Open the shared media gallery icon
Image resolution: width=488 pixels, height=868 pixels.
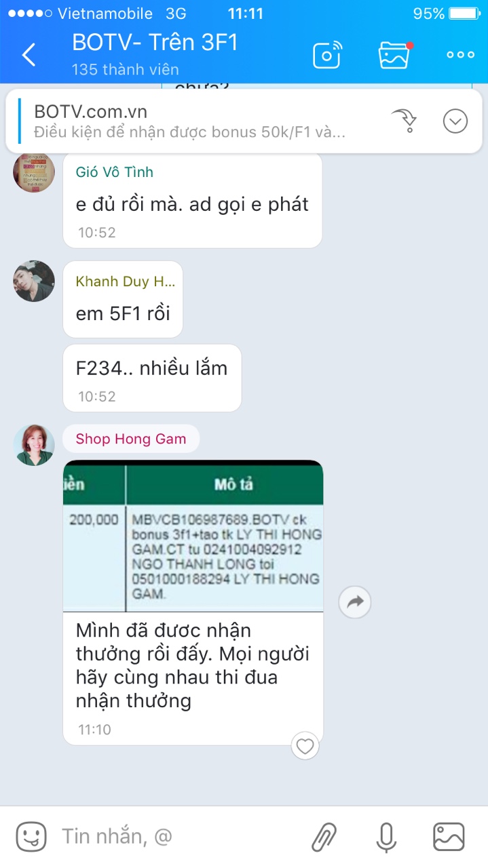coord(394,55)
